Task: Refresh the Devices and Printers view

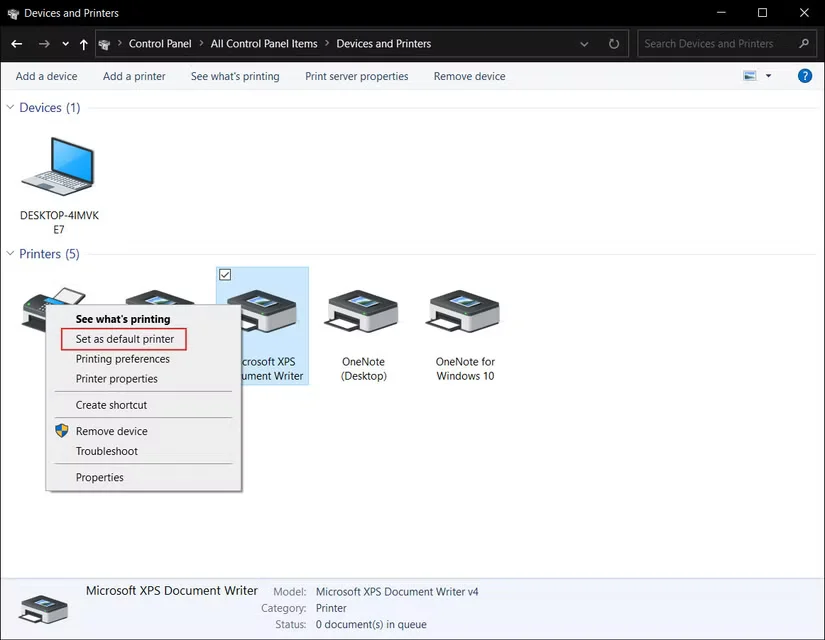Action: [x=614, y=44]
